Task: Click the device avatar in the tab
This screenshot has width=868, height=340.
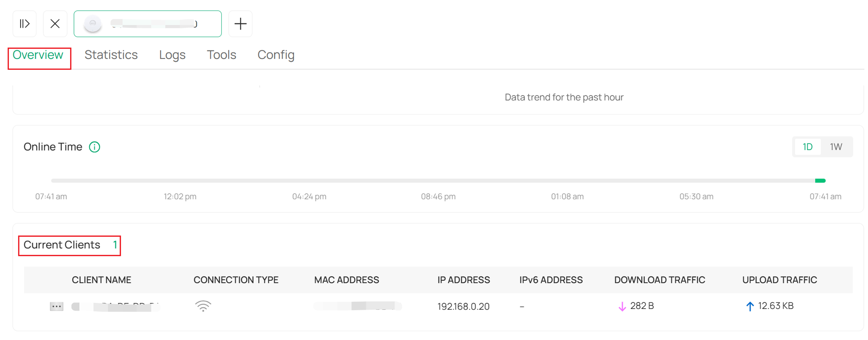Action: (x=92, y=24)
